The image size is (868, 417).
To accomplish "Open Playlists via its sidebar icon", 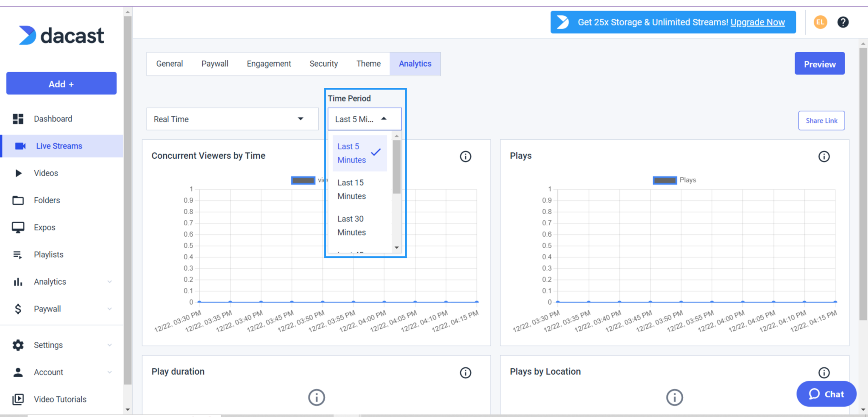I will (x=18, y=254).
